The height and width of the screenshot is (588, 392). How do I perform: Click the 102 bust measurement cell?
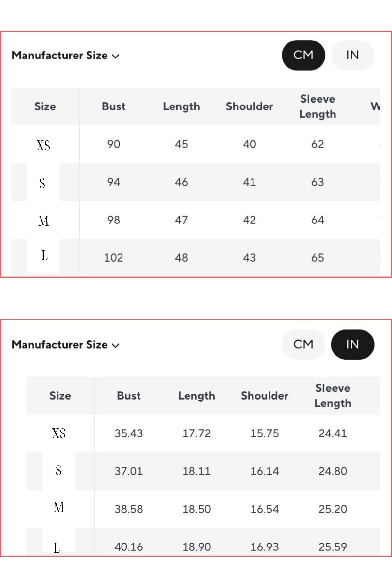[x=113, y=258]
